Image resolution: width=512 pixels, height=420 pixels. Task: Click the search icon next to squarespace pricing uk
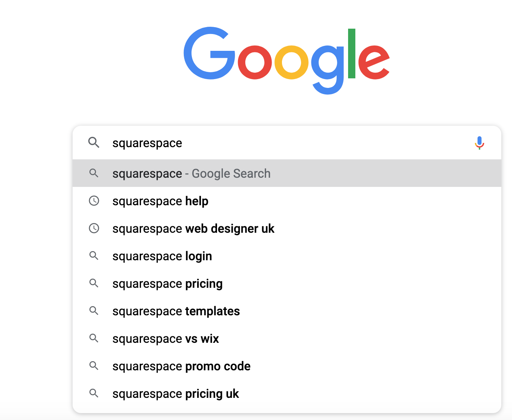94,393
